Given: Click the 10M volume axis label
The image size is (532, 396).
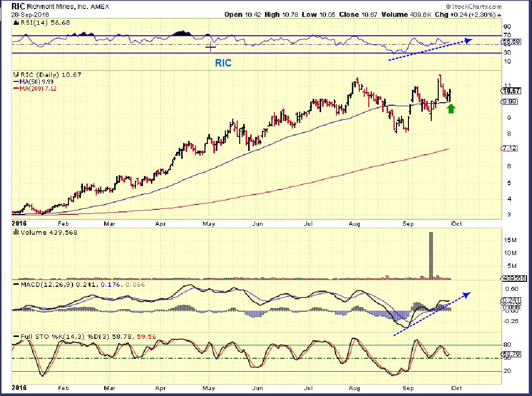Looking at the screenshot, I should point(510,253).
